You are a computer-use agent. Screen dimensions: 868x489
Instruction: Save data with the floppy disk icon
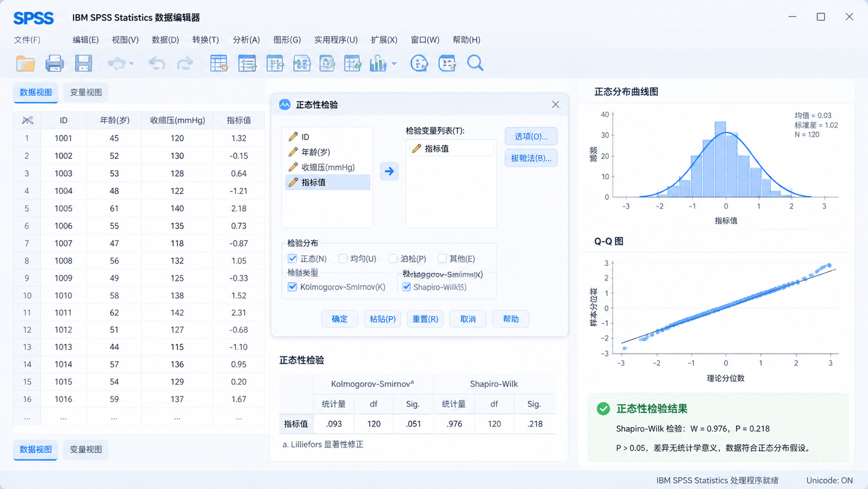[83, 63]
